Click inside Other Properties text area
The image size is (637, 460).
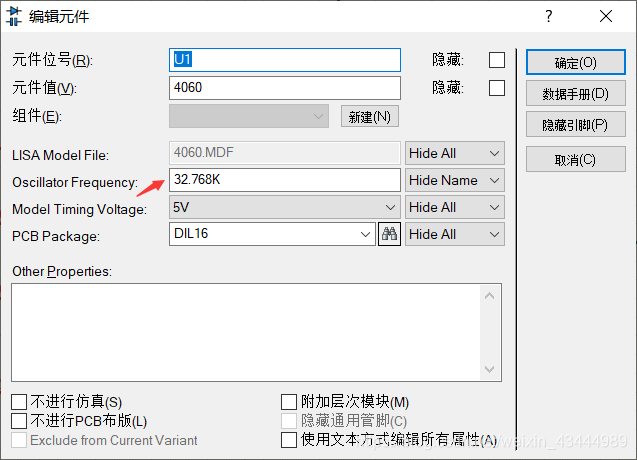245,332
